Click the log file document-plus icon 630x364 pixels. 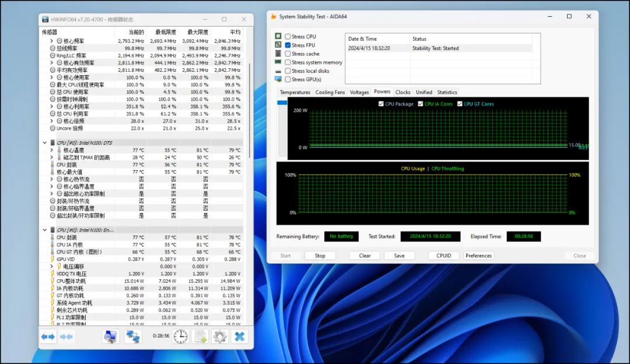(x=200, y=337)
